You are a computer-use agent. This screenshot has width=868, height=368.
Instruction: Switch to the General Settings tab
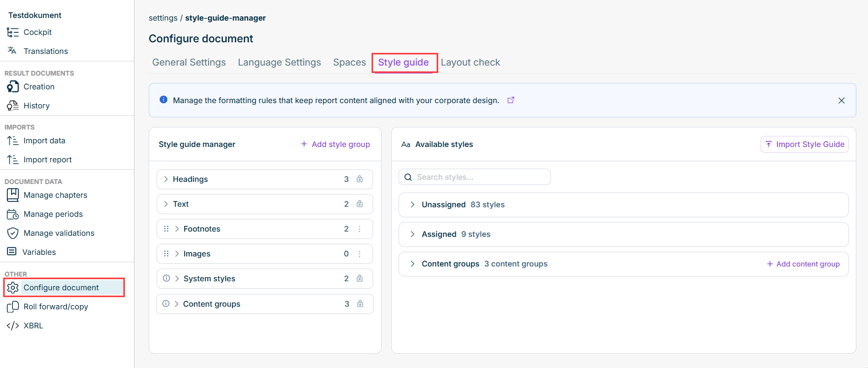189,62
